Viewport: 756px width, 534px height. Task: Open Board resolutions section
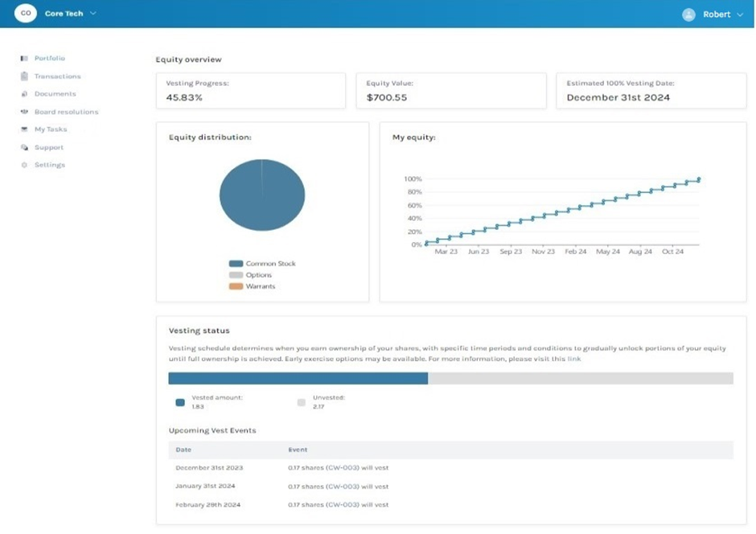tap(66, 112)
